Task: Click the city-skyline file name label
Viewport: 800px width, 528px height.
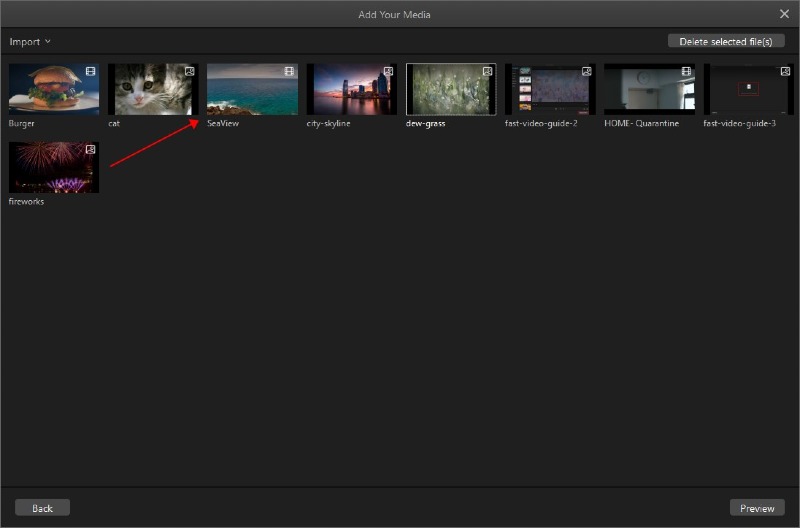Action: coord(328,123)
